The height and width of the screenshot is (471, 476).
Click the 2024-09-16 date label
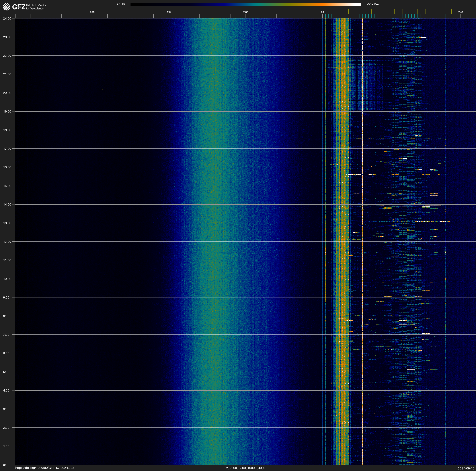tap(466, 468)
